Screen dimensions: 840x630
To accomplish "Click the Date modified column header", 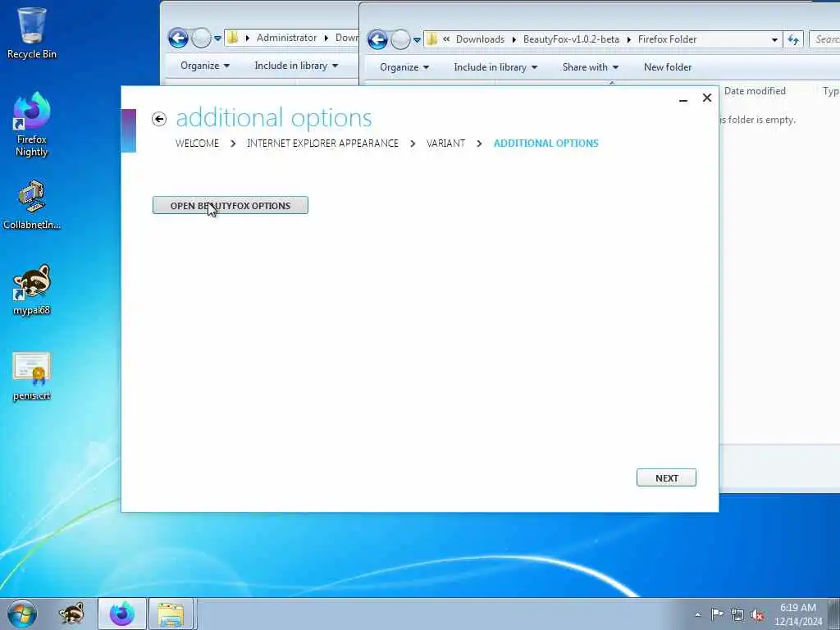I will [x=755, y=91].
